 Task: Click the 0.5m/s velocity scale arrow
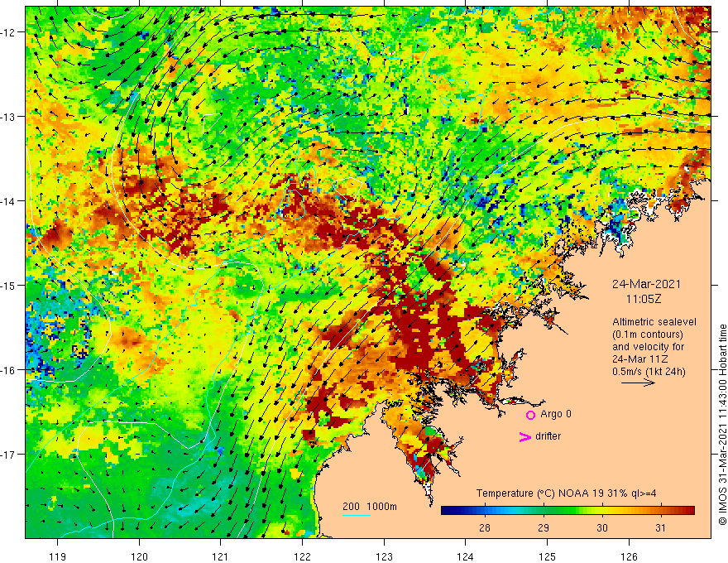click(x=638, y=383)
